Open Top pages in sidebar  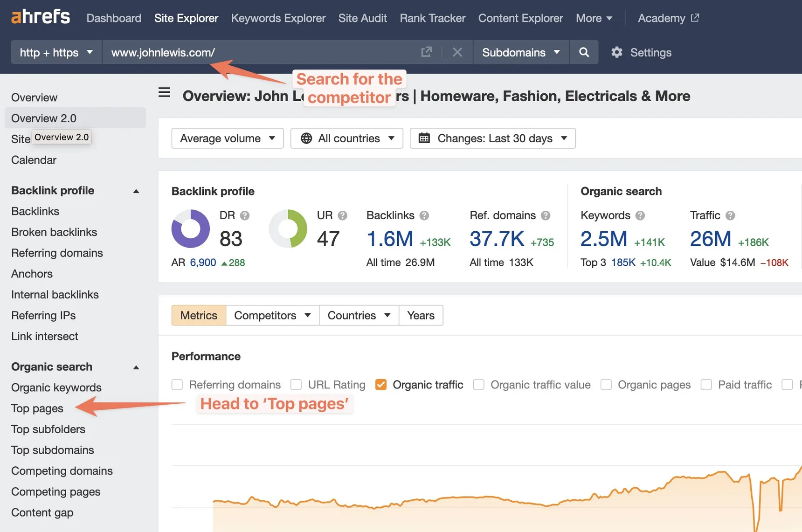pyautogui.click(x=37, y=408)
